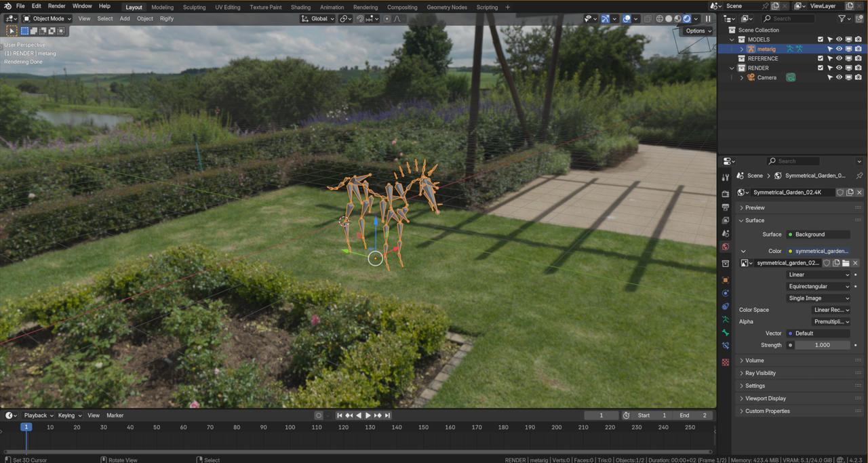Image resolution: width=868 pixels, height=463 pixels.
Task: Expand the Custom Properties panel
Action: 800,411
